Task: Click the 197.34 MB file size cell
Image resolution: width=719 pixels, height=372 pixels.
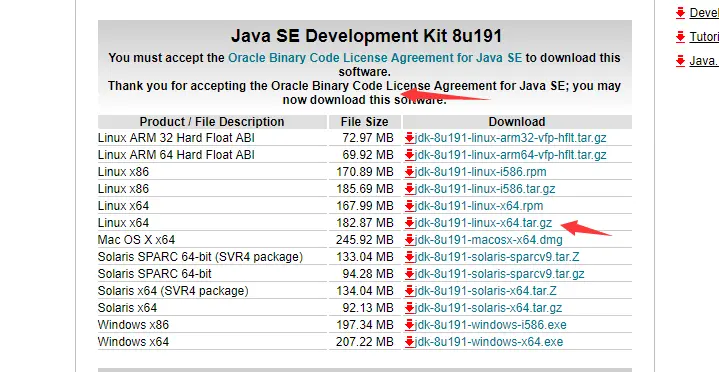Action: (365, 325)
